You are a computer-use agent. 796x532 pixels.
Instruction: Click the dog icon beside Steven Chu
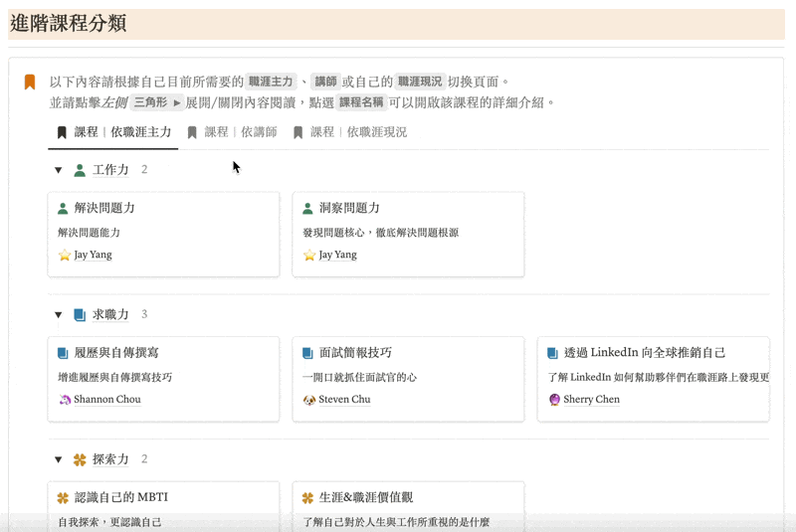tap(309, 400)
